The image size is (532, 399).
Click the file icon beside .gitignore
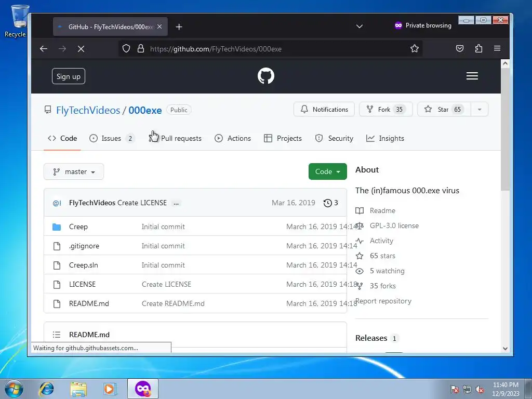tap(57, 246)
